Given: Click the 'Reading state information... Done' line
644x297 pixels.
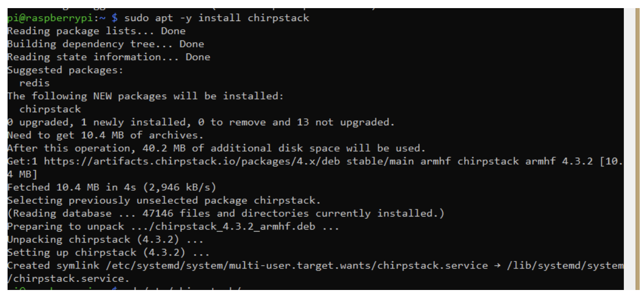Looking at the screenshot, I should [x=109, y=57].
